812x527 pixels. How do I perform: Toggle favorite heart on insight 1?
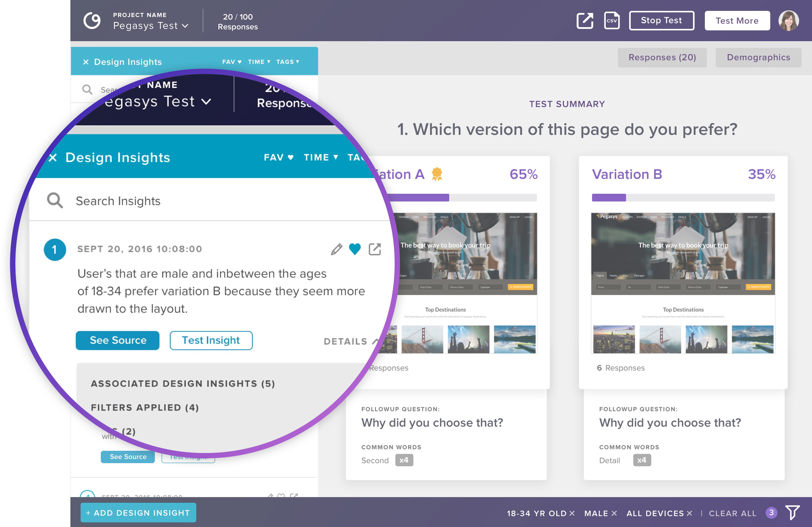click(x=355, y=249)
